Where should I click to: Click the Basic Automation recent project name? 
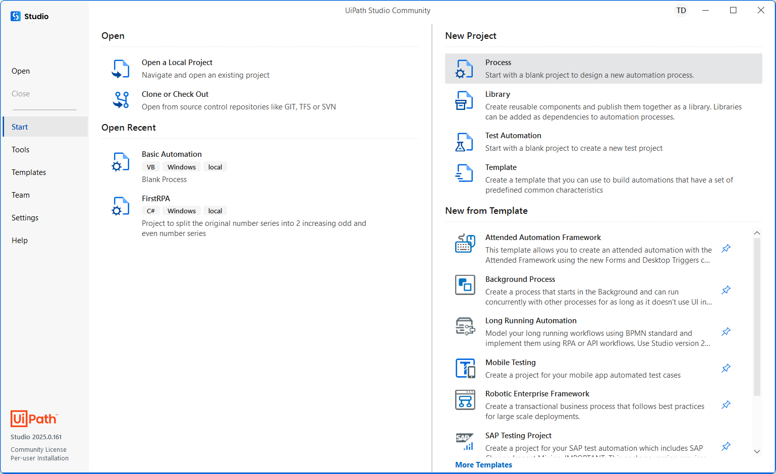172,154
